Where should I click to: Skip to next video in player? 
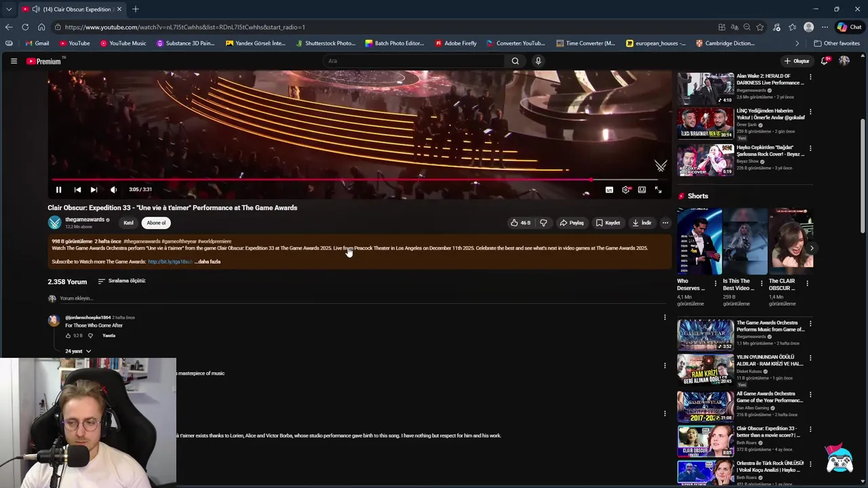coord(94,190)
